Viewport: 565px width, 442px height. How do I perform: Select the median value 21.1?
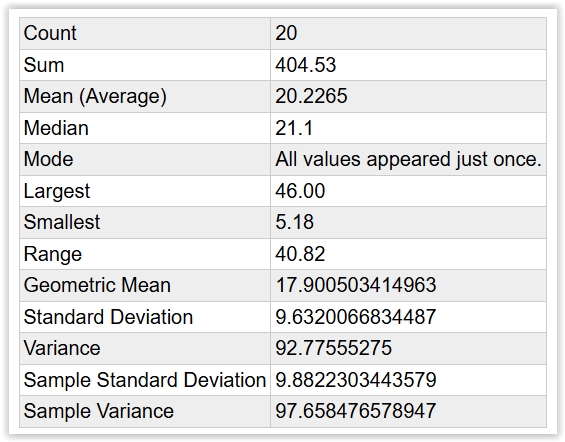pyautogui.click(x=294, y=128)
